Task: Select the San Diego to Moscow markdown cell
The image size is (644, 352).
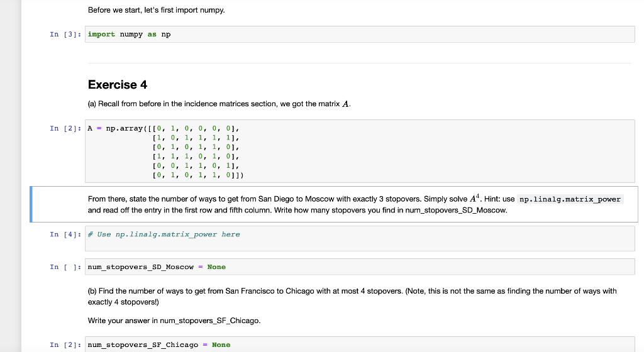Action: (x=335, y=204)
